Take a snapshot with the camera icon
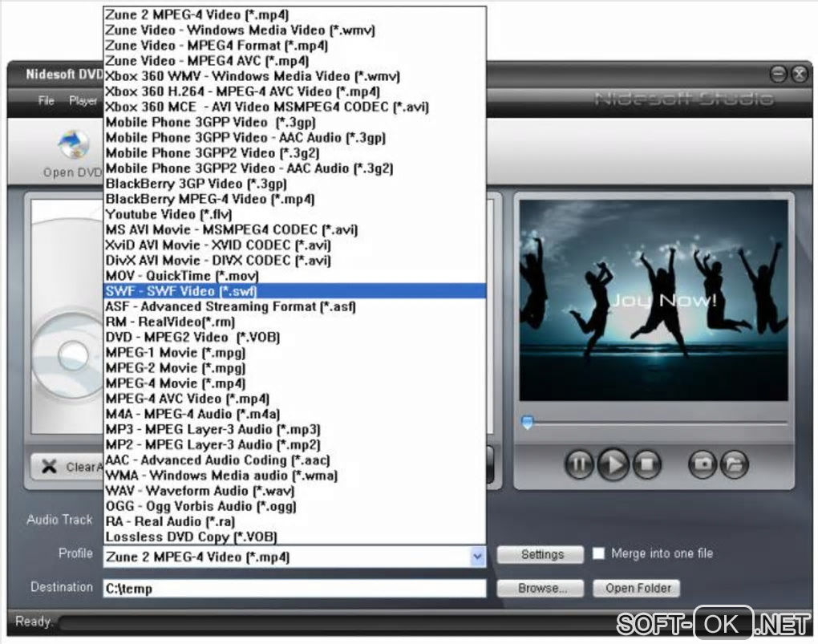This screenshot has width=818, height=644. click(703, 464)
